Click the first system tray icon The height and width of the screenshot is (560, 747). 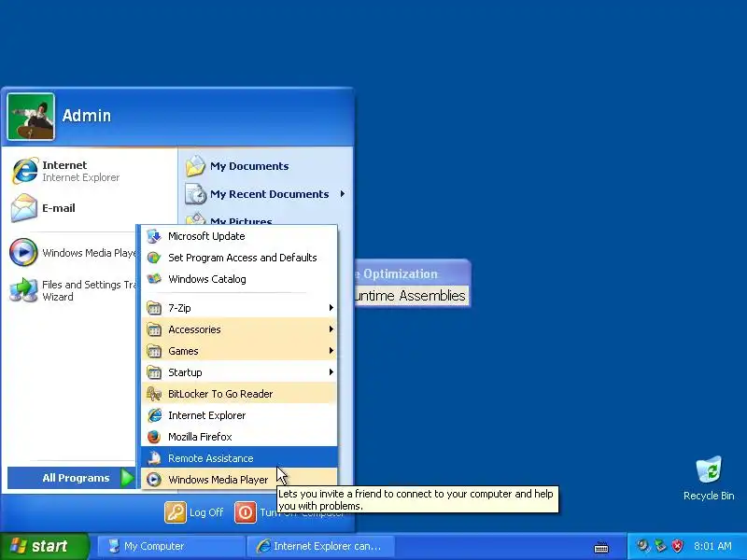643,546
